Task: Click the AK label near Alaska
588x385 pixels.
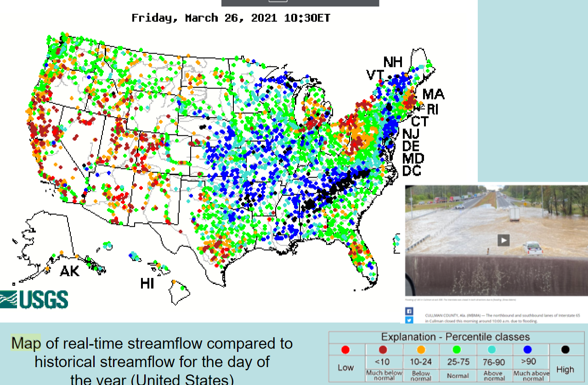Action: point(70,271)
